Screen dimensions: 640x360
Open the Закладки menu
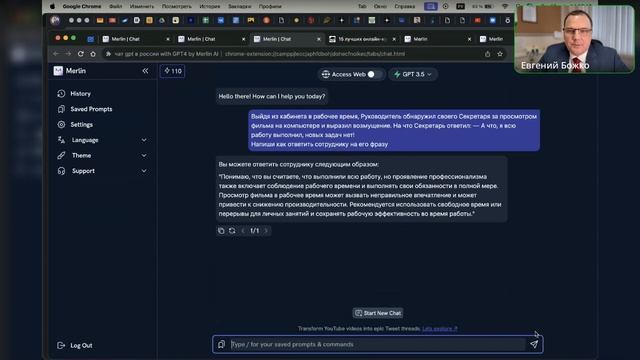(239, 6)
